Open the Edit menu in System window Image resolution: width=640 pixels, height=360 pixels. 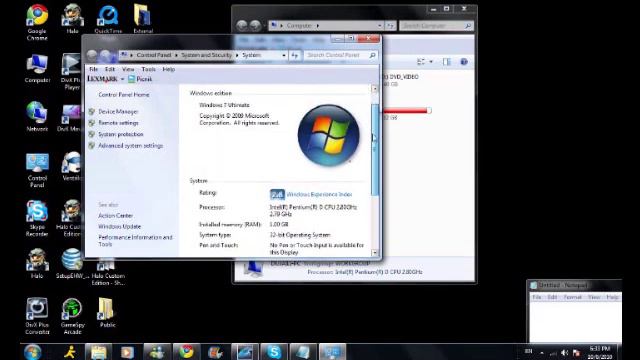pos(110,69)
